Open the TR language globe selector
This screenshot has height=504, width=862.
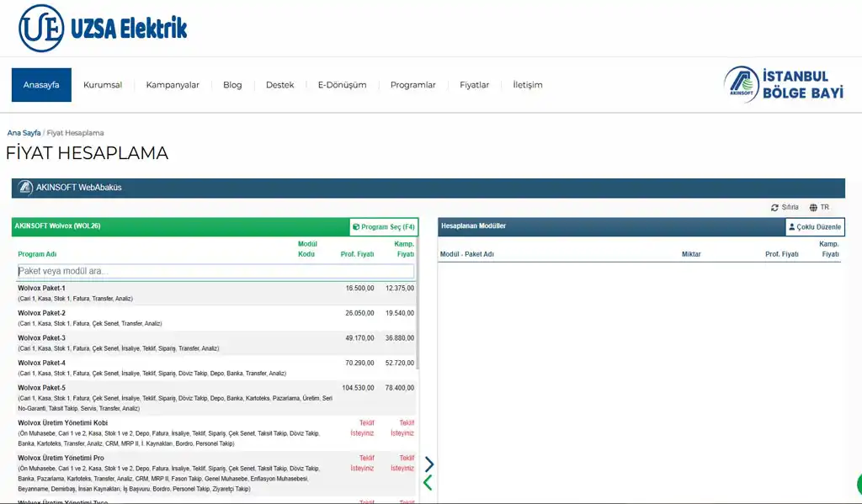tap(818, 207)
